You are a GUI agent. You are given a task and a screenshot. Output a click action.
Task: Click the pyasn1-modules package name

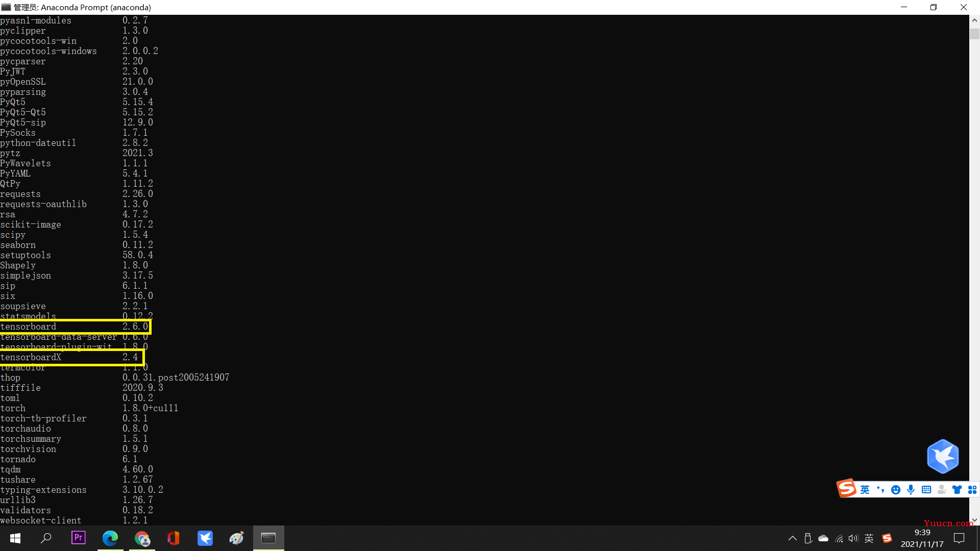pyautogui.click(x=36, y=20)
